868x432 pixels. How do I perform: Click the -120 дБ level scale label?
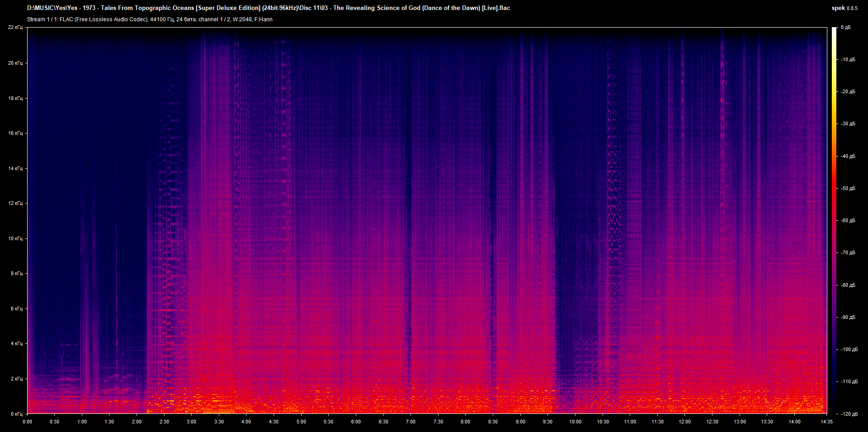coord(849,414)
